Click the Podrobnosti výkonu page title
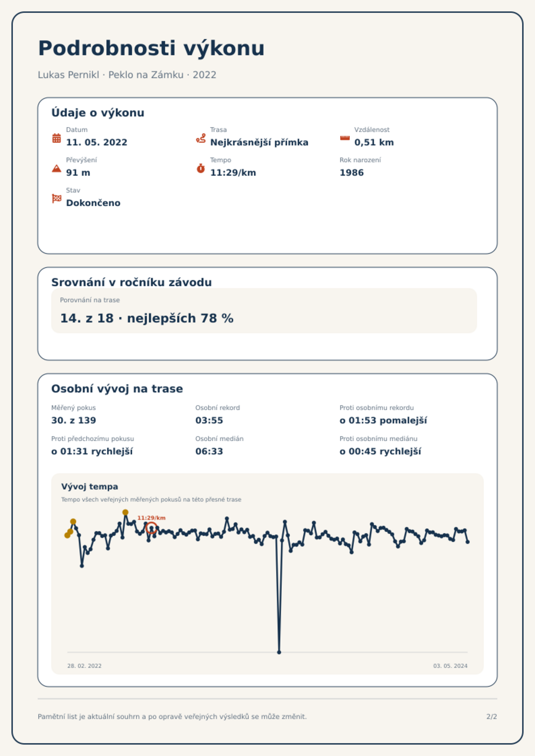This screenshot has width=535, height=756. 151,48
